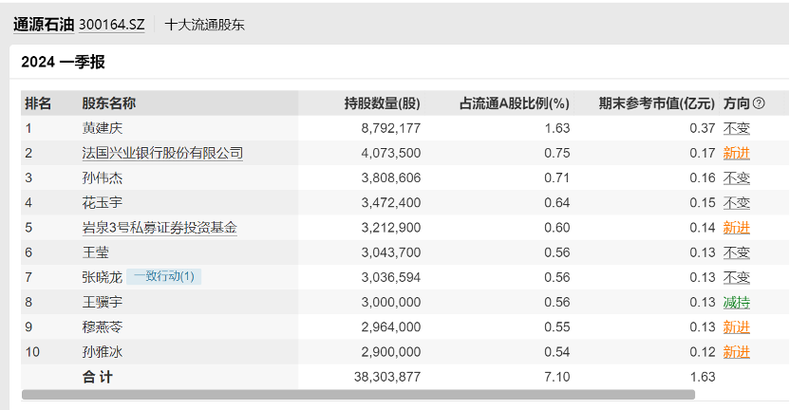Click the 一致行动(1) tag beside 张晓龙

point(164,277)
